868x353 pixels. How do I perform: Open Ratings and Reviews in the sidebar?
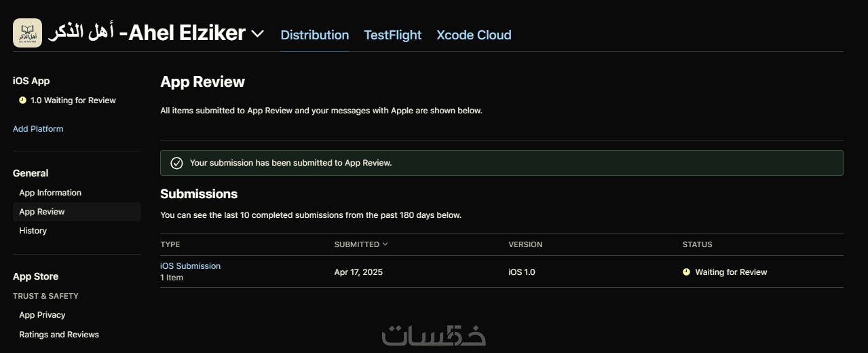point(59,335)
